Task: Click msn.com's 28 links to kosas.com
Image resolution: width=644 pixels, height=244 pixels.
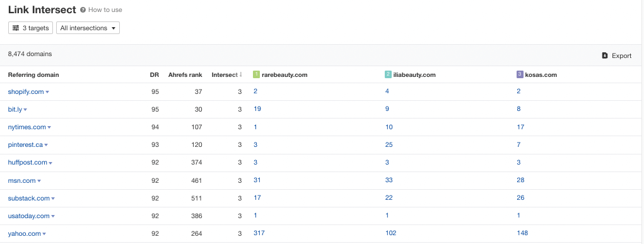Action: pos(521,180)
